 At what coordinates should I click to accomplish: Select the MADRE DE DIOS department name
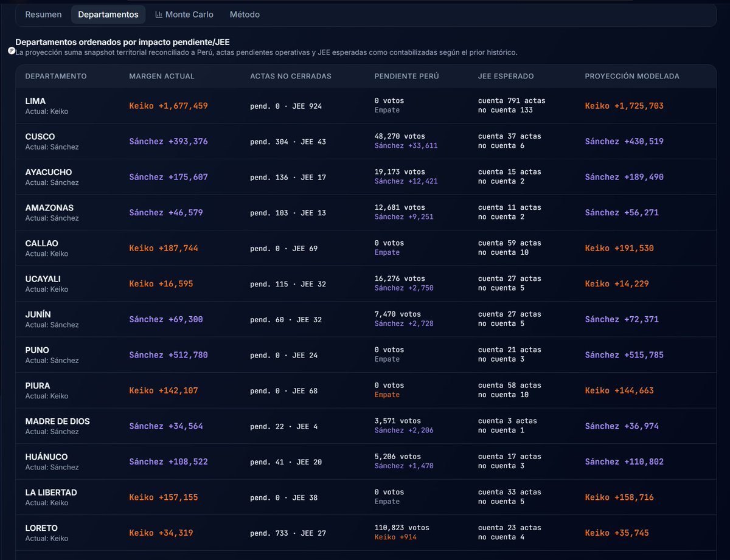(x=58, y=421)
